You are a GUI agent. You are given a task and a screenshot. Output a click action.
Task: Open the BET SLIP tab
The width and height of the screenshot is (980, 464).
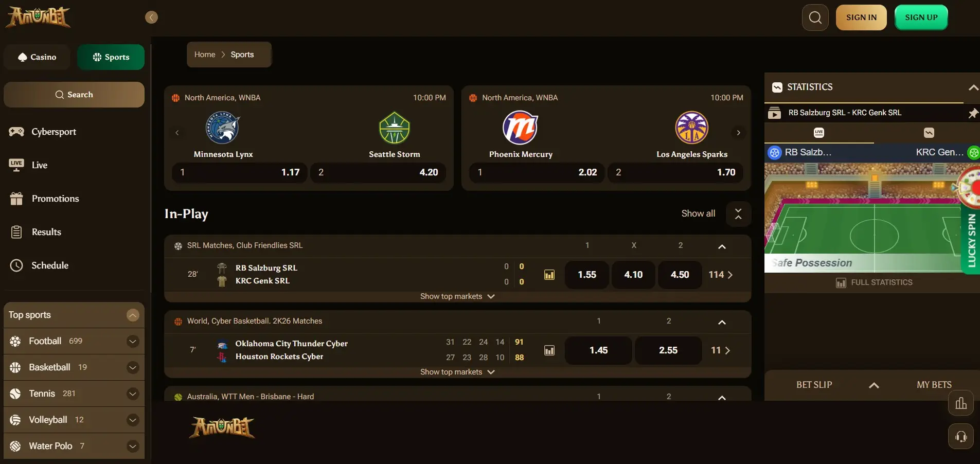point(814,385)
